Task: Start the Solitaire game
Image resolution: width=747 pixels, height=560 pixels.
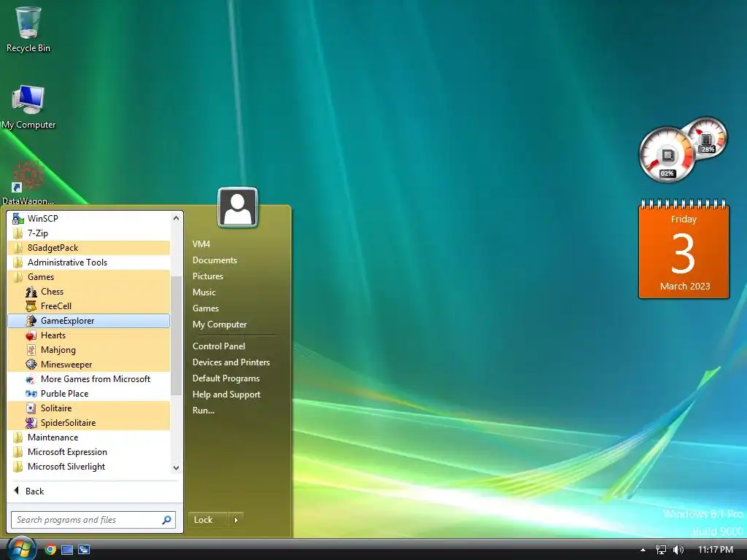Action: pyautogui.click(x=89, y=408)
